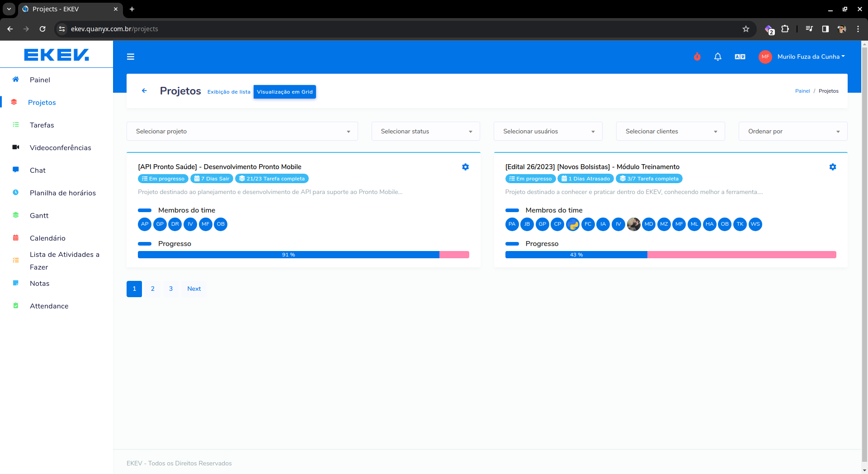Image resolution: width=868 pixels, height=474 pixels.
Task: Open settings gear for Edital 26/2023 project
Action: tap(832, 167)
